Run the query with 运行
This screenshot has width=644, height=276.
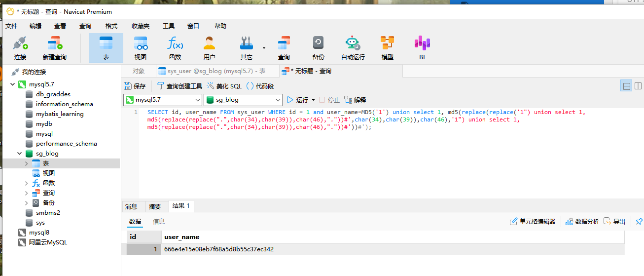coord(297,100)
